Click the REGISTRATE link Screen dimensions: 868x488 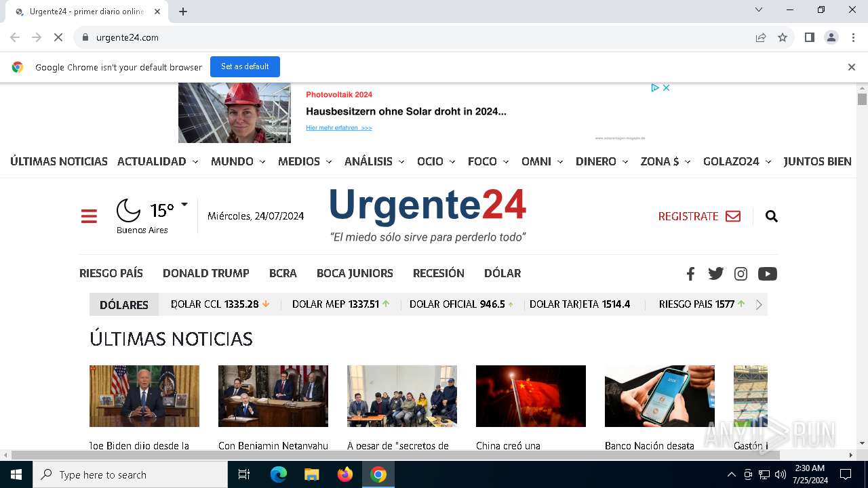coord(688,216)
